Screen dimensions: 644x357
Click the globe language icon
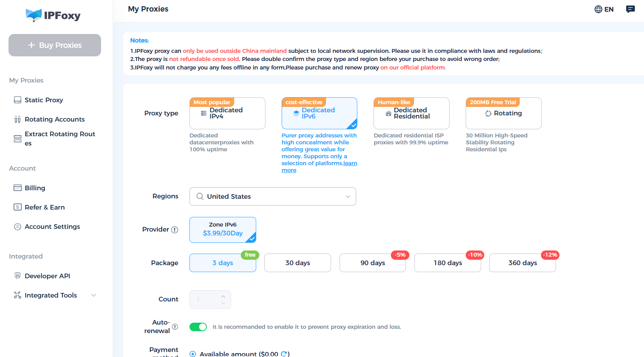(598, 9)
